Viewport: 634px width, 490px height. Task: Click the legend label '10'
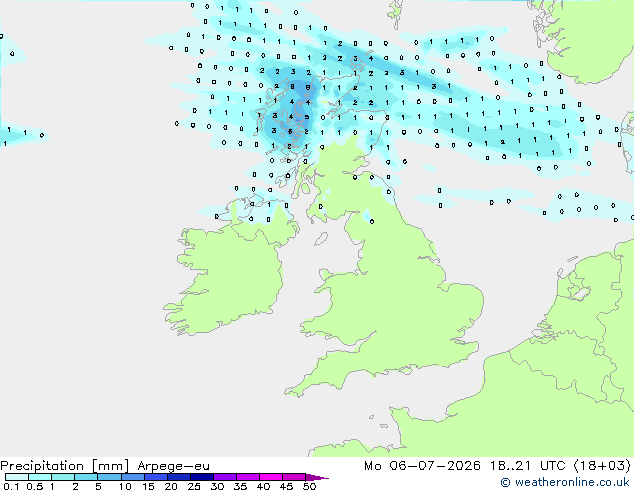point(125,486)
